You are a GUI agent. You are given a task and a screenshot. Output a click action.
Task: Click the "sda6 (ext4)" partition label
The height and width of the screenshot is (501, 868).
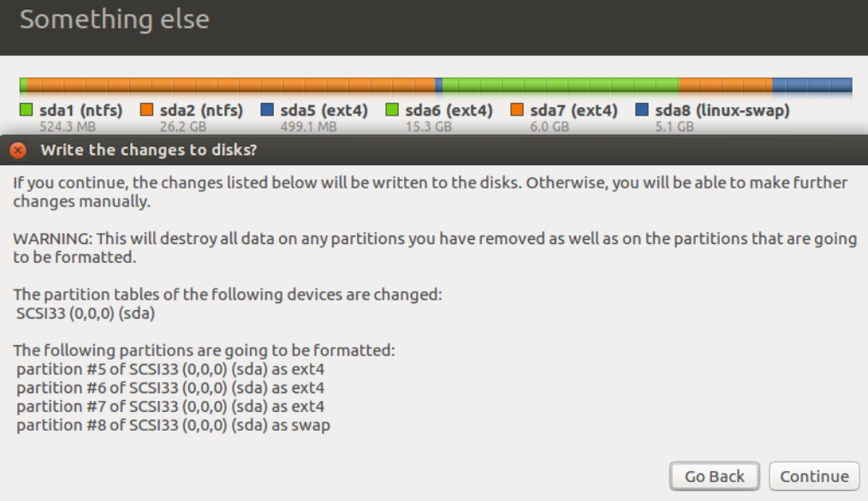pyautogui.click(x=449, y=110)
